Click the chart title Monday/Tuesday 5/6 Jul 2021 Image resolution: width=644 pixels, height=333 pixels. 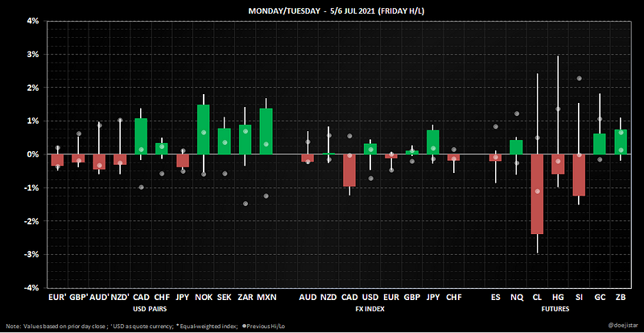tap(336, 11)
